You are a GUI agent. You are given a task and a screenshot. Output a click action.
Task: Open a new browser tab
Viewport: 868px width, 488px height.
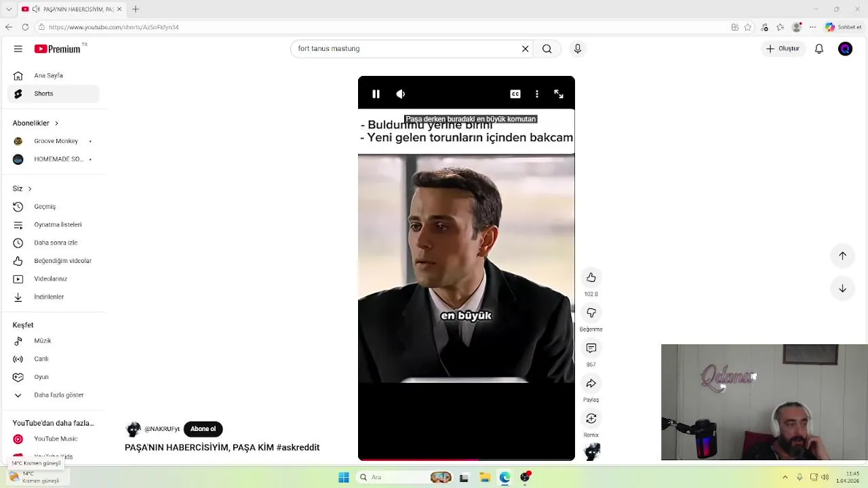[136, 9]
